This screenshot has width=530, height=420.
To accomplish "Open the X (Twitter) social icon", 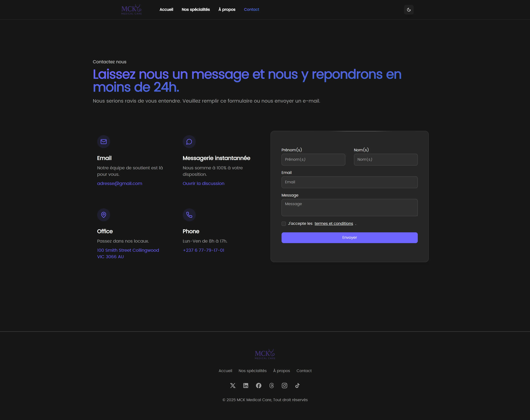I will (x=233, y=385).
